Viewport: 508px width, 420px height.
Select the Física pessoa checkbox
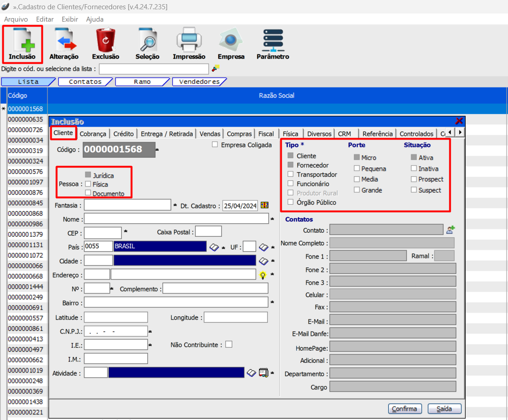[x=88, y=185]
